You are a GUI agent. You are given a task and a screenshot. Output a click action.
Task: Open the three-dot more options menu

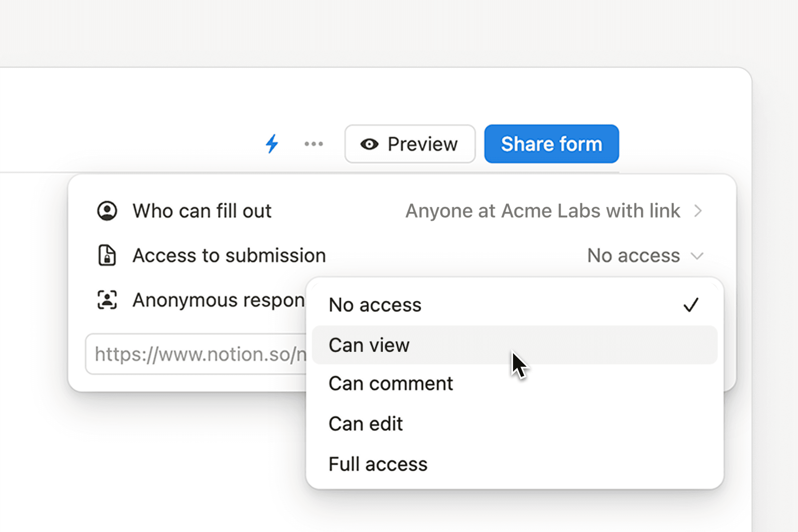(x=313, y=144)
